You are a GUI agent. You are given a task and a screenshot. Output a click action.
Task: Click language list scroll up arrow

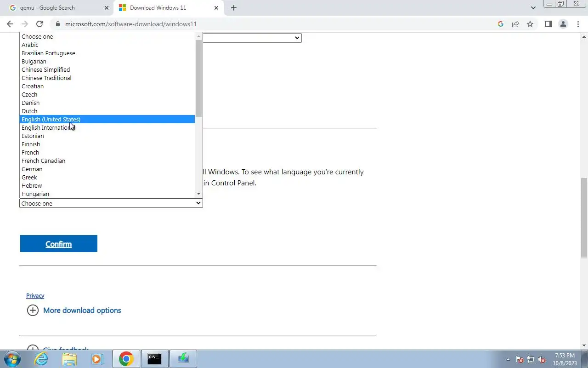pyautogui.click(x=199, y=36)
